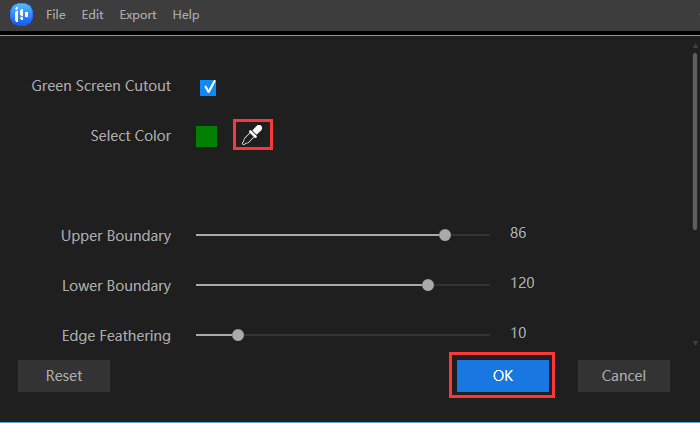Image resolution: width=700 pixels, height=423 pixels.
Task: Confirm settings with the OK button
Action: tap(503, 376)
